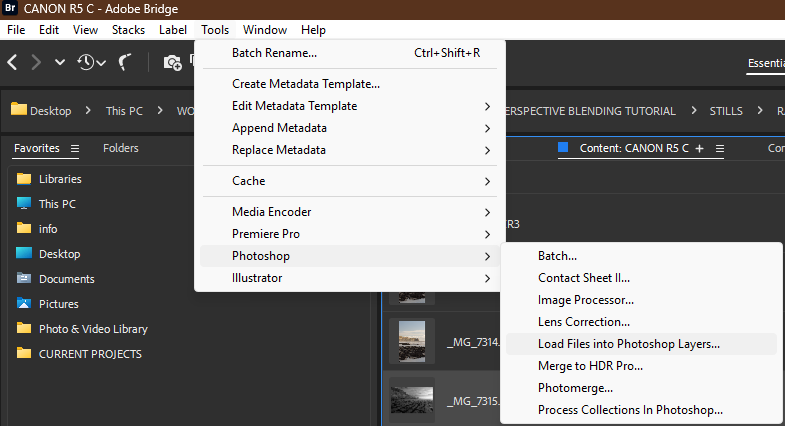This screenshot has width=785, height=426.
Task: Open the info folder in Favorites
Action: coord(48,229)
